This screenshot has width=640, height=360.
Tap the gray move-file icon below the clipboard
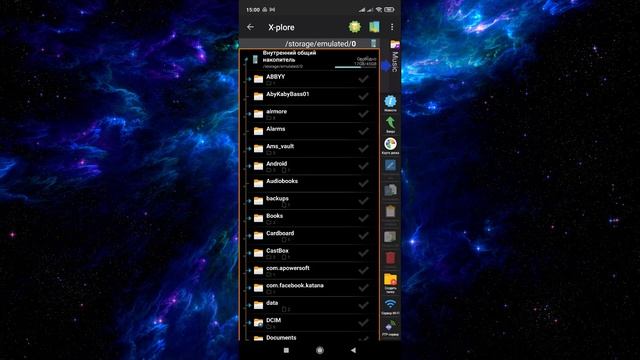[x=390, y=236]
